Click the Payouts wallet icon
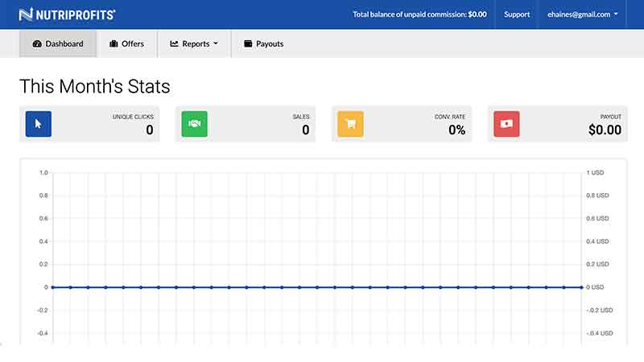This screenshot has height=362, width=644. click(248, 43)
